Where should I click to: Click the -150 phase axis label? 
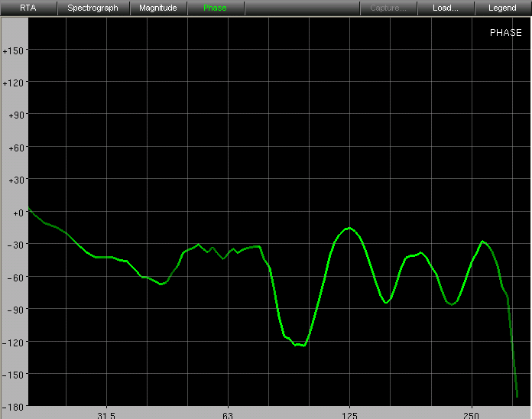(13, 375)
